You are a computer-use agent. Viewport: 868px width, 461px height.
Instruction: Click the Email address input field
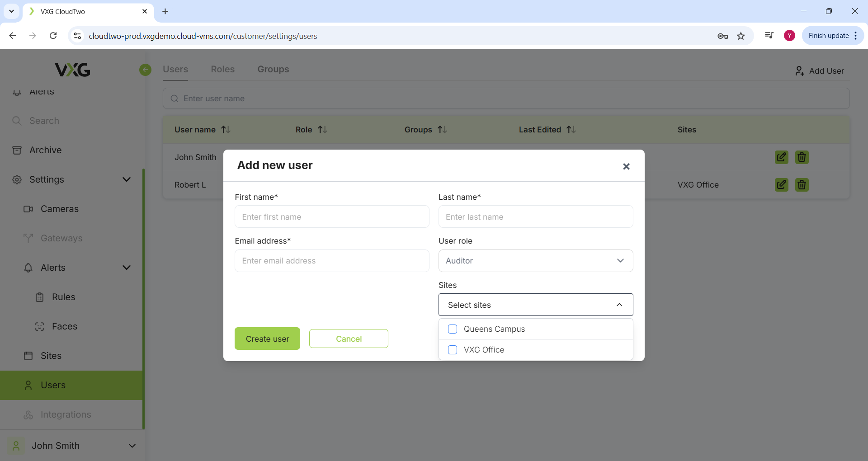331,261
